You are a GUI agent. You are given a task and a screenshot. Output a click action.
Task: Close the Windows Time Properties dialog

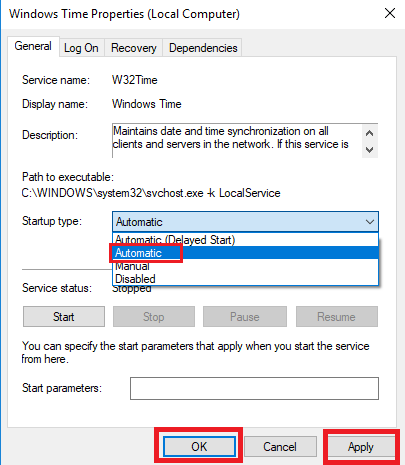coord(390,14)
